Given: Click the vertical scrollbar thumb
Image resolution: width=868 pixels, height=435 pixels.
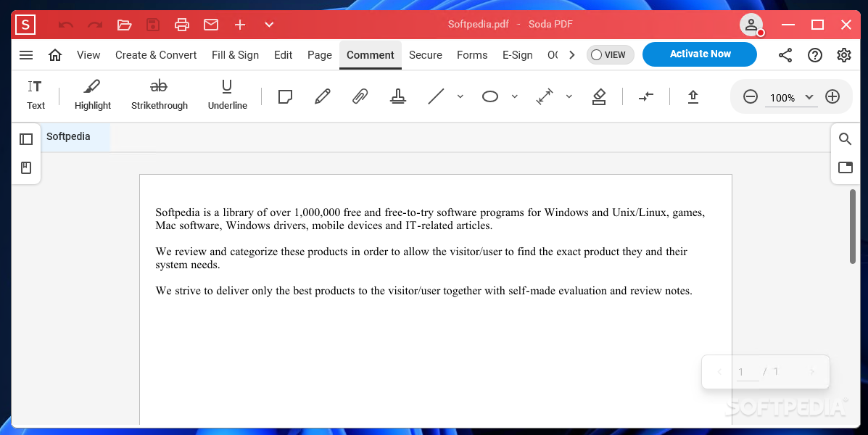Looking at the screenshot, I should 853,225.
